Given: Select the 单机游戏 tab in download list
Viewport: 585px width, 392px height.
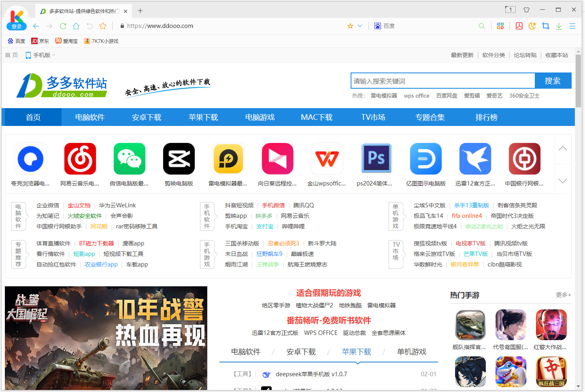Looking at the screenshot, I should click(412, 352).
